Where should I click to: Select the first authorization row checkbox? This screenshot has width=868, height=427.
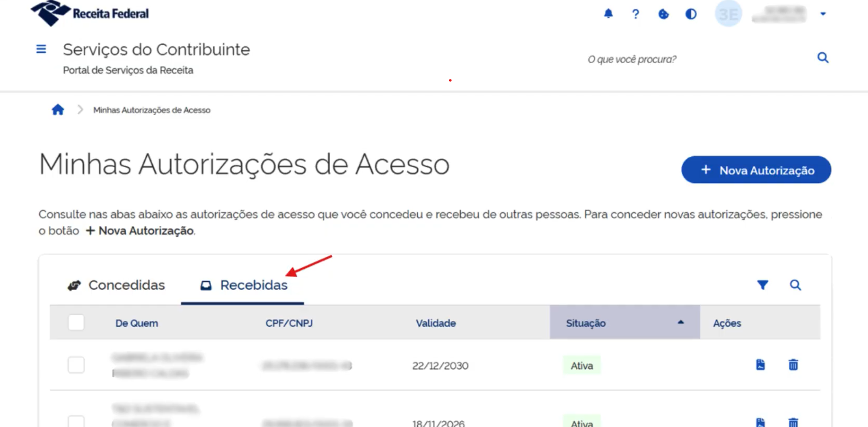click(x=76, y=365)
